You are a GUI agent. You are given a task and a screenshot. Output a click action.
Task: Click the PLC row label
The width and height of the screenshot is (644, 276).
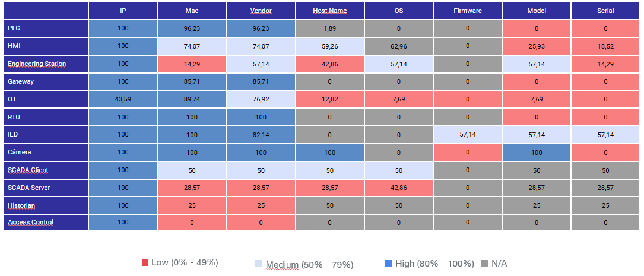[14, 28]
